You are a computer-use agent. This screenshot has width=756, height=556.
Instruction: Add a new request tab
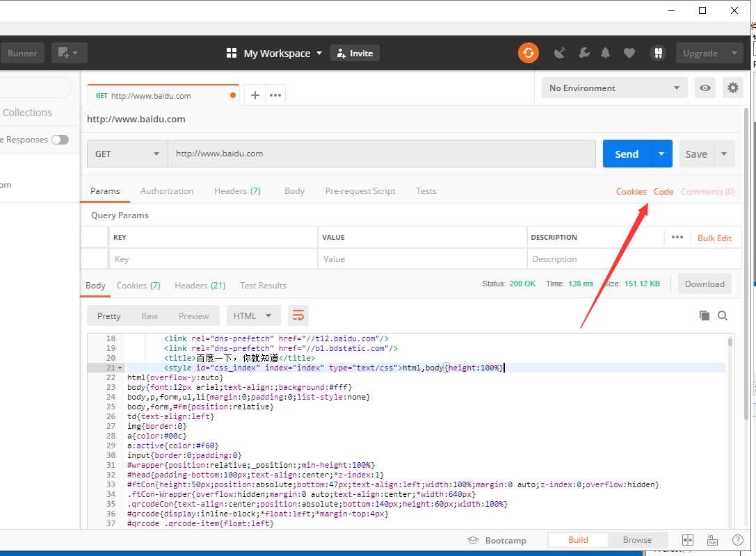click(x=255, y=95)
